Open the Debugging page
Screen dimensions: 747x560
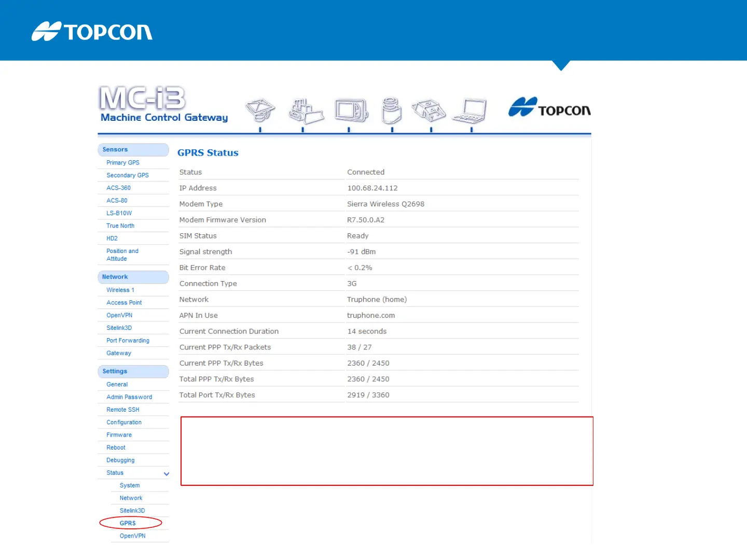tap(120, 460)
